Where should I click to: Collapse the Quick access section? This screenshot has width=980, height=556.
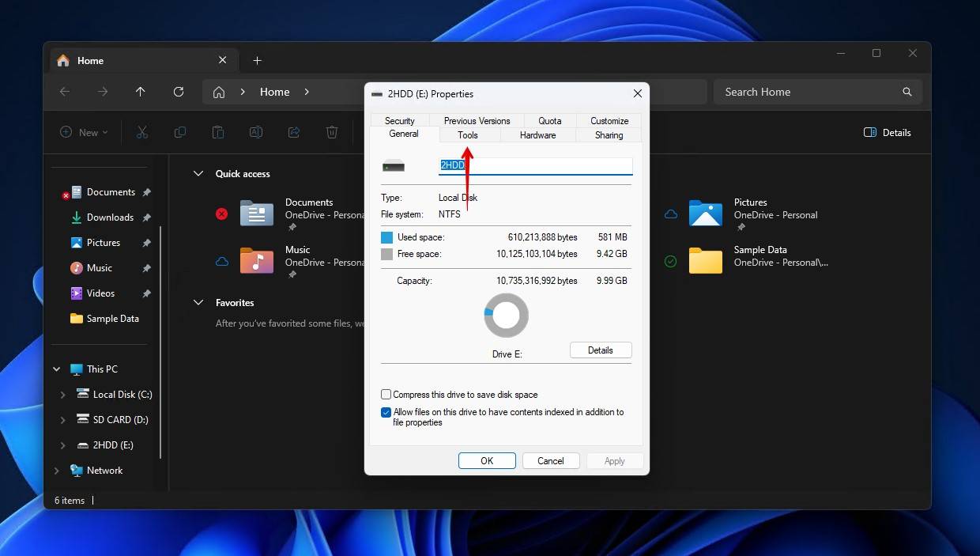coord(198,174)
